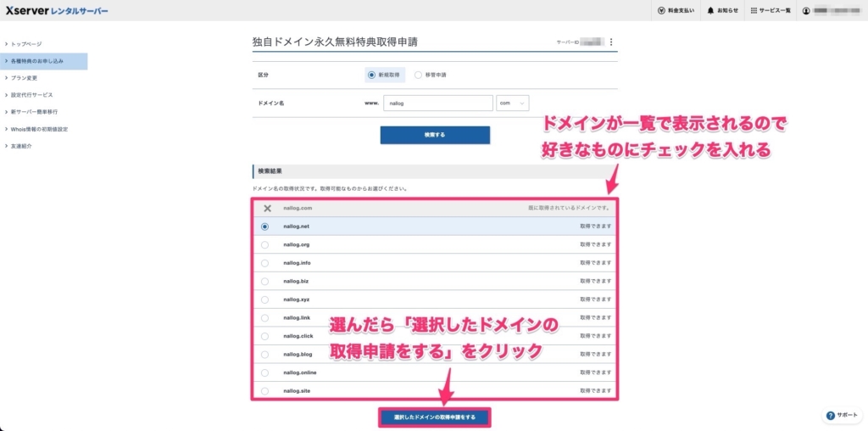Image resolution: width=868 pixels, height=431 pixels.
Task: Open the three-dot menu beside サーバーID
Action: point(611,42)
